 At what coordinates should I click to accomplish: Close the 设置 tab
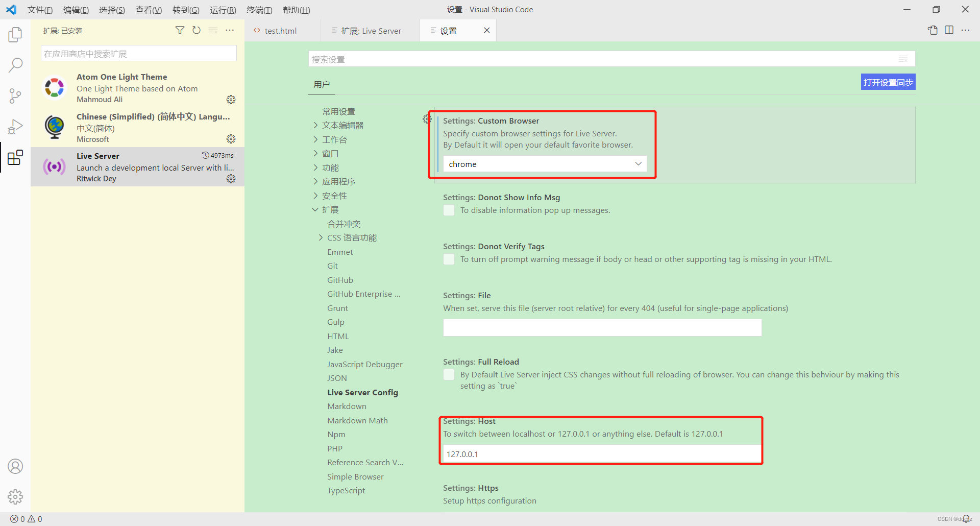487,30
